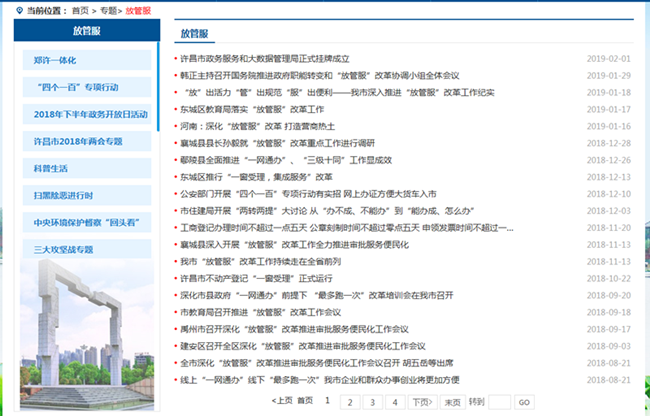
Task: Select 郑许一体化 in the sidebar
Action: [55, 60]
